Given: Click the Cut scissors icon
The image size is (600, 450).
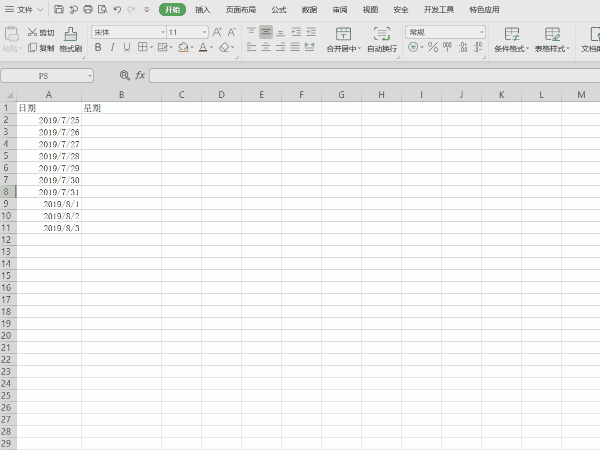Looking at the screenshot, I should (33, 33).
